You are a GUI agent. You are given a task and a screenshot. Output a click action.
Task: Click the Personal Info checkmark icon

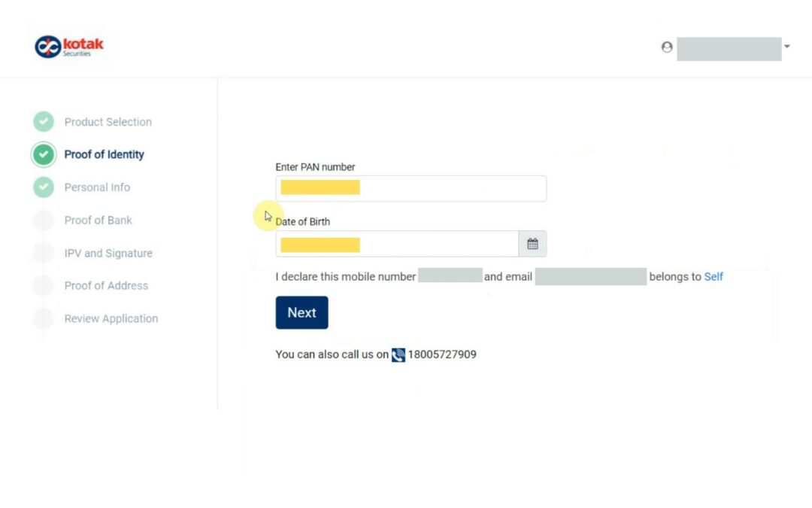point(44,187)
